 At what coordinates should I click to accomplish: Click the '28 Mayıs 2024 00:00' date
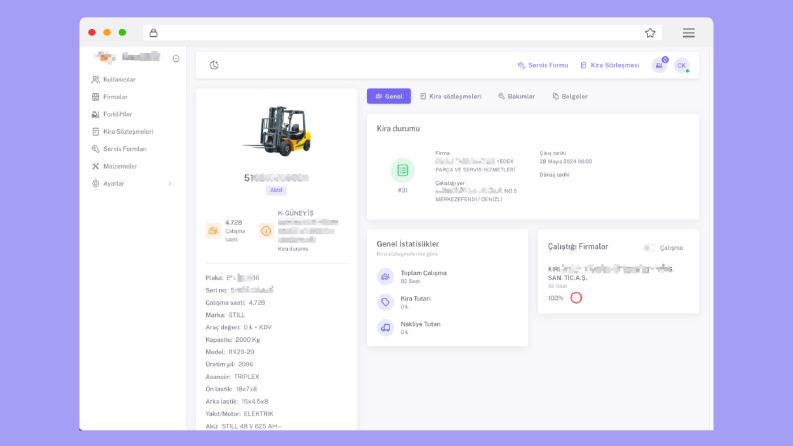pyautogui.click(x=565, y=161)
